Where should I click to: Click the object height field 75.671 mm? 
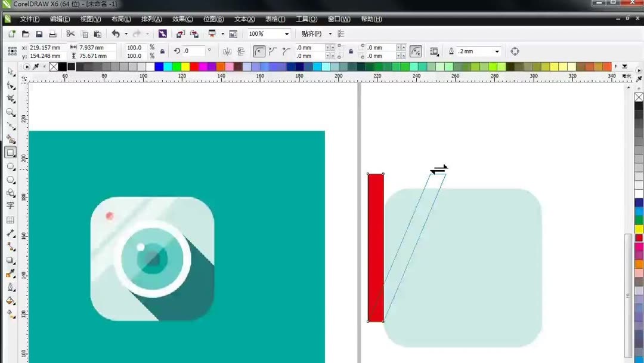point(97,56)
